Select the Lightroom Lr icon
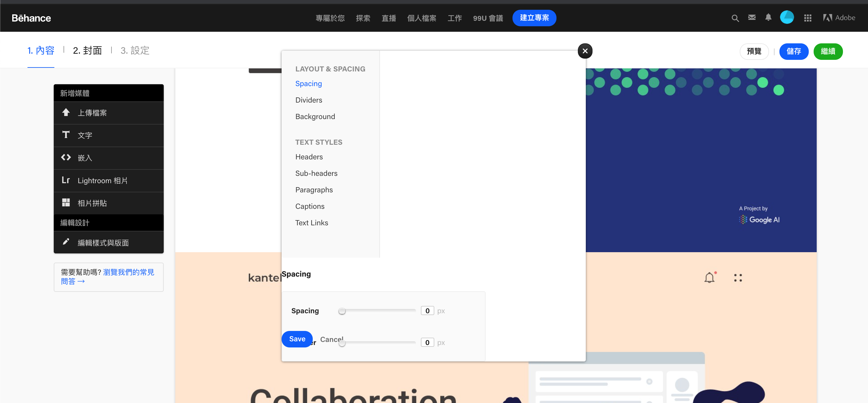This screenshot has height=403, width=868. click(66, 180)
